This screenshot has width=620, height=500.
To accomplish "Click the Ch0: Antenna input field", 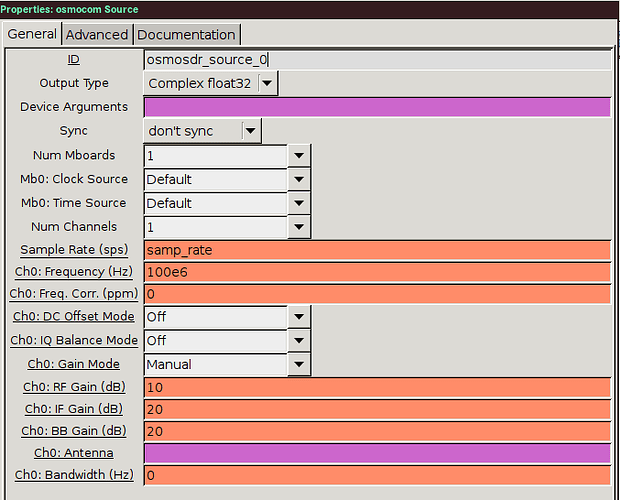I will coord(378,453).
